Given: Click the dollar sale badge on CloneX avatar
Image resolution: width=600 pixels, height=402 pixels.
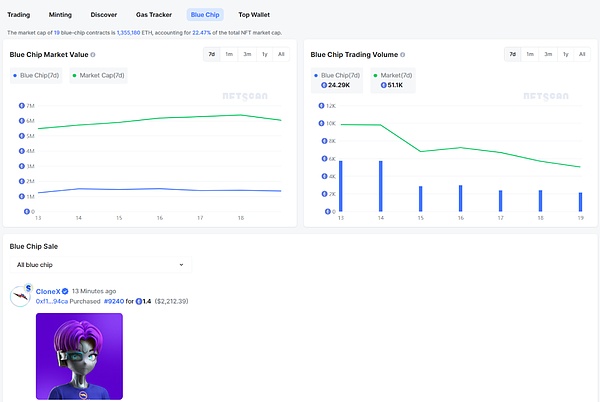Looking at the screenshot, I should (x=28, y=288).
